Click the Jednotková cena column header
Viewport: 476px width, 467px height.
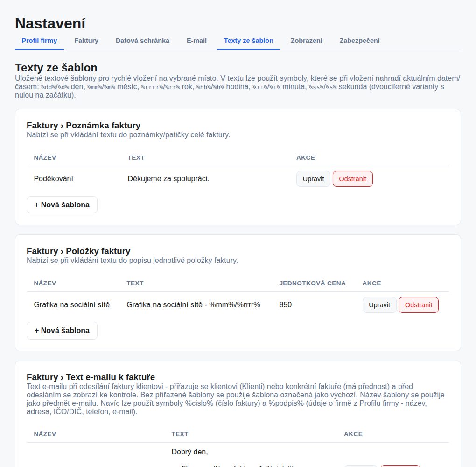pyautogui.click(x=312, y=283)
